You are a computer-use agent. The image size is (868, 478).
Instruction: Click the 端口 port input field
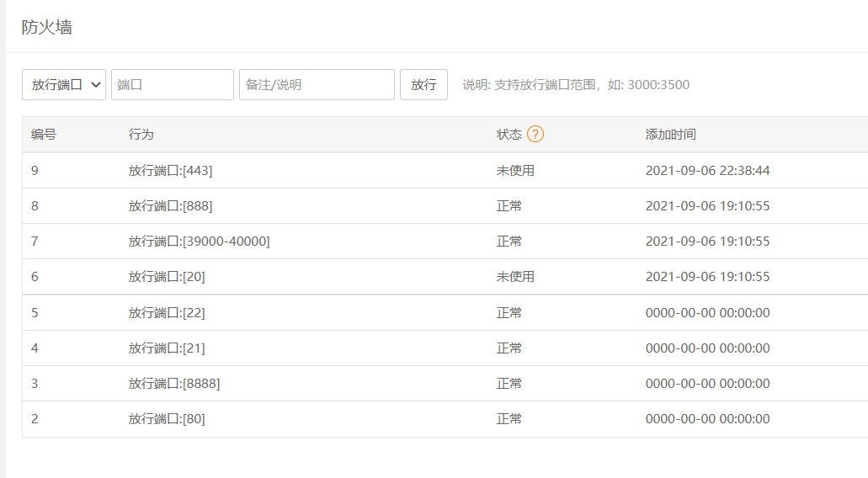pos(173,85)
